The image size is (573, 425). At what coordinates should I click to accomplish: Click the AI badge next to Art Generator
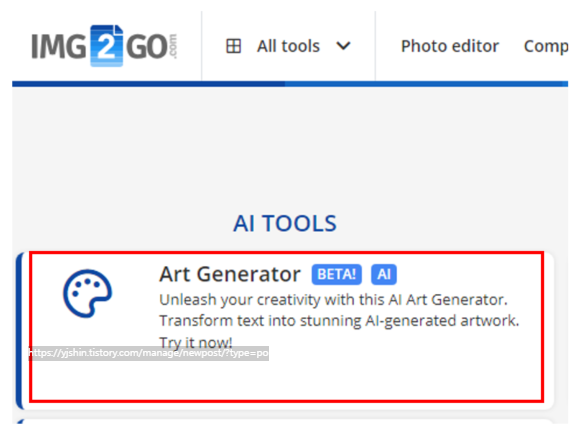click(384, 274)
